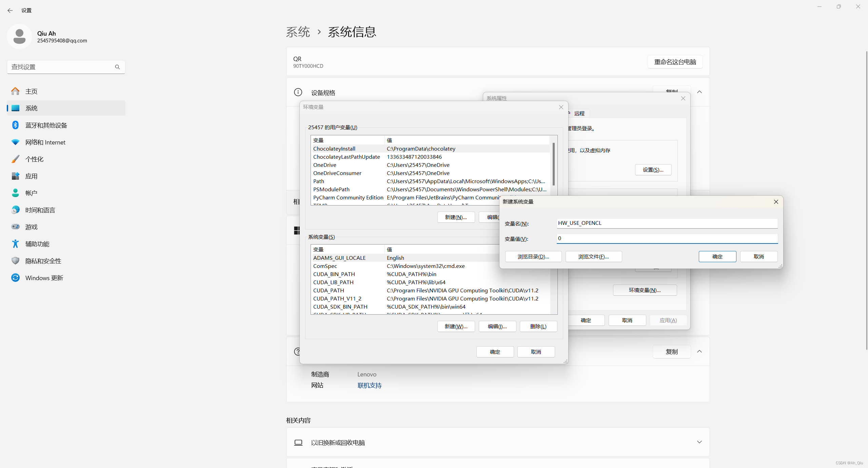Click the Gaming controller icon

(15, 227)
